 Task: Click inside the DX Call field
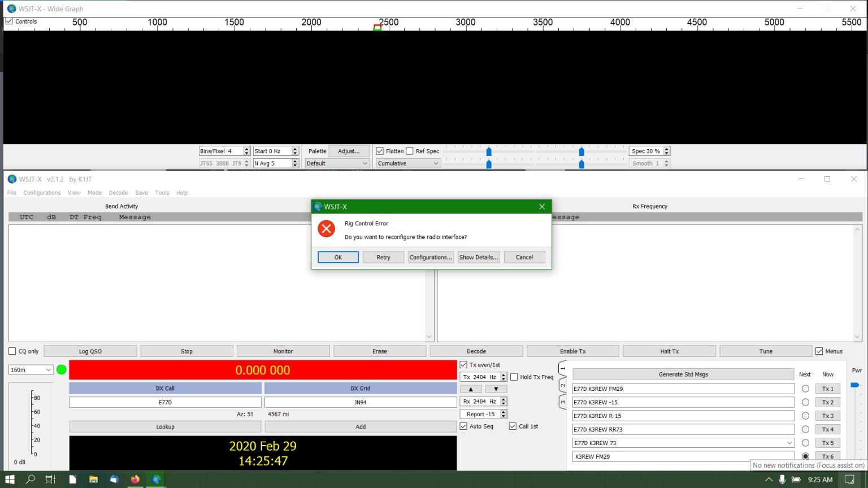164,402
